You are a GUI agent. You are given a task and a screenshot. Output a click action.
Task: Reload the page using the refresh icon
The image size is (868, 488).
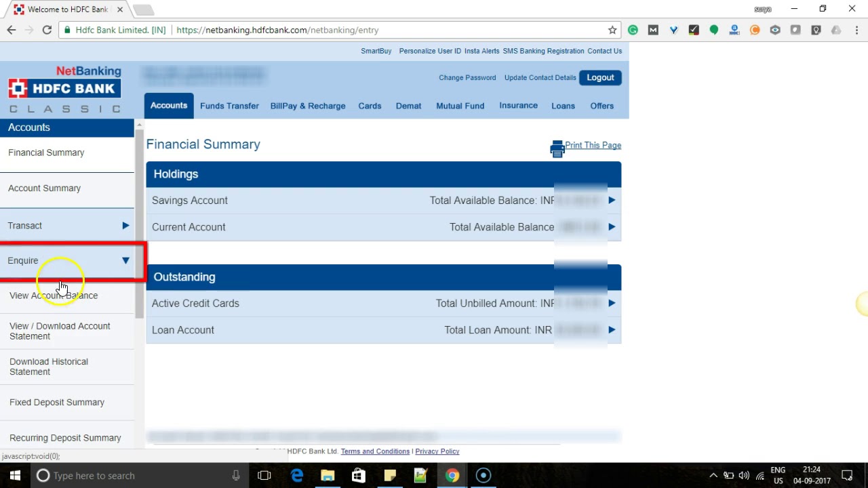point(47,30)
